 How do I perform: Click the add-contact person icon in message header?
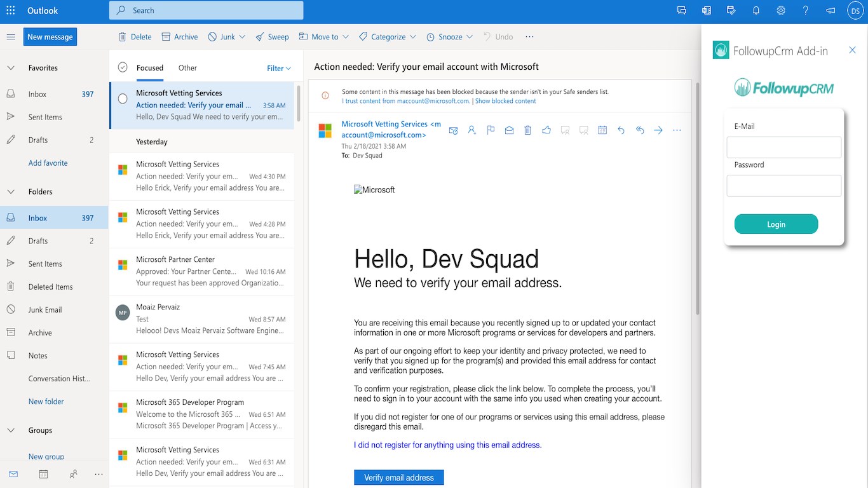click(x=471, y=130)
